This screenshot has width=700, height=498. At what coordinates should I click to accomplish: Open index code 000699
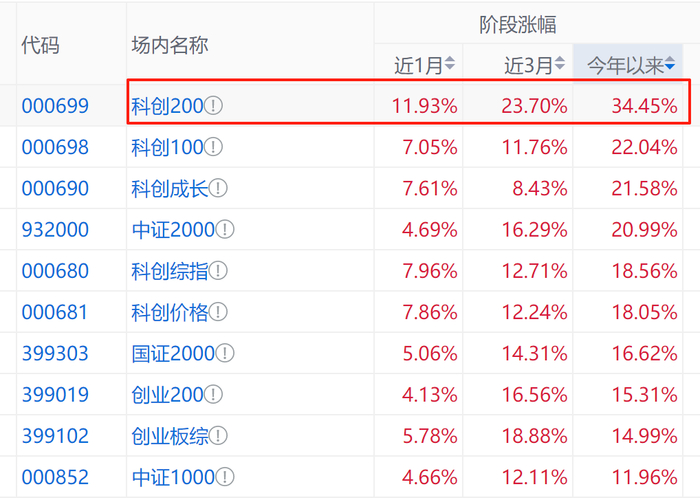pos(55,106)
